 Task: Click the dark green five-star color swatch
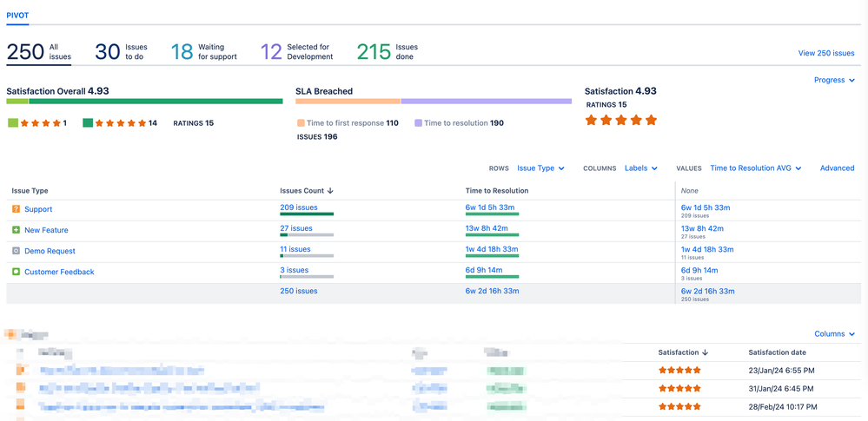coord(88,122)
